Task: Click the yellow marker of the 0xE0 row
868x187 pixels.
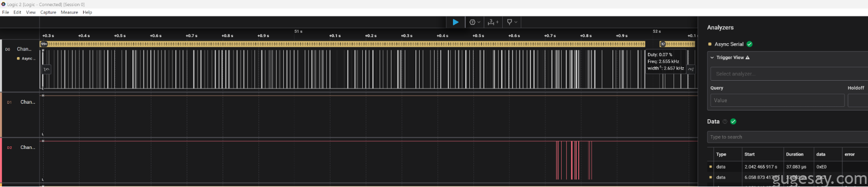Action: point(711,167)
